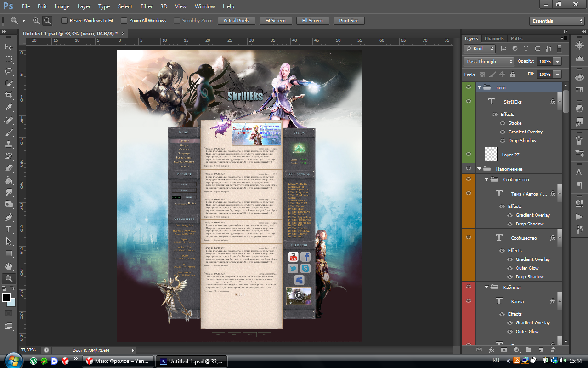Select the Quick Selection tool
The width and height of the screenshot is (588, 368).
9,83
